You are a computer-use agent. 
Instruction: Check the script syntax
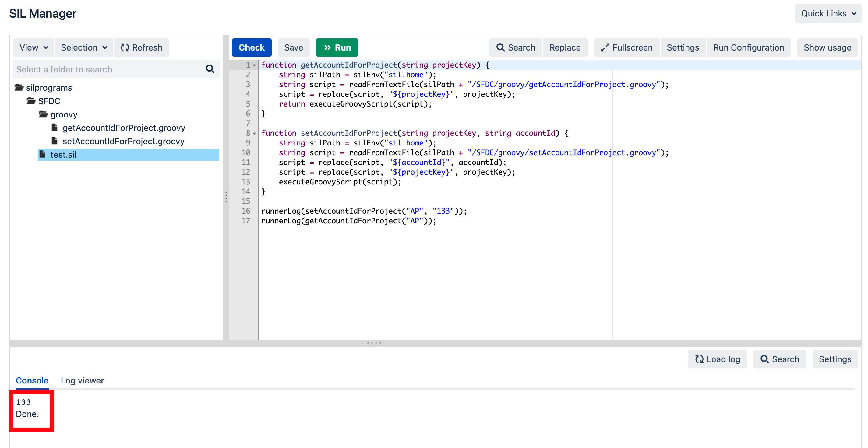point(252,47)
